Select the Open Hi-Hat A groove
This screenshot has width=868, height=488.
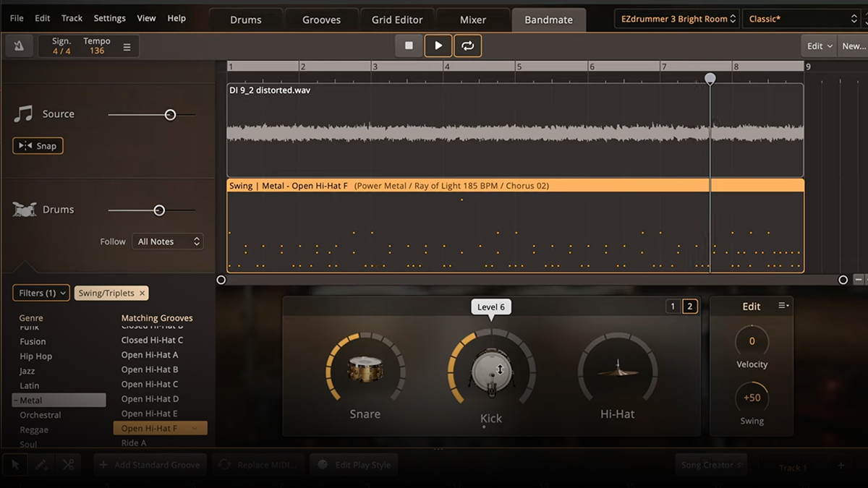click(150, 355)
